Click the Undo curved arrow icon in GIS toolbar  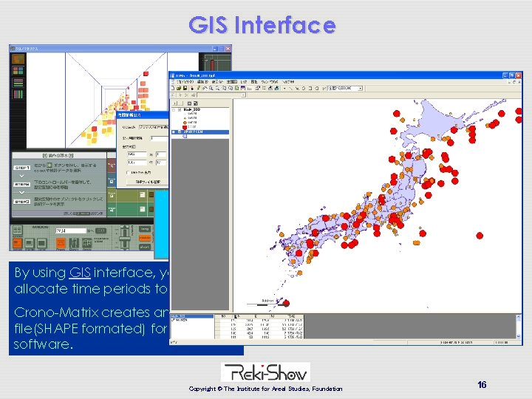pos(205,88)
